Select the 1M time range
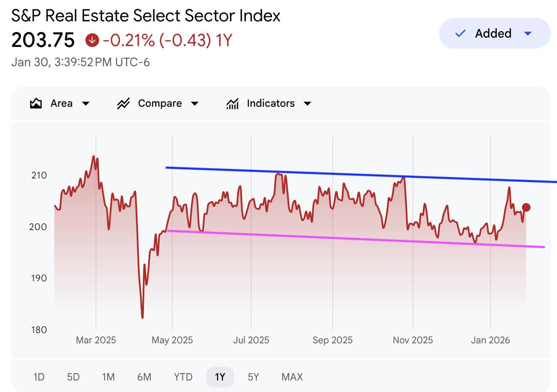Screen dimensions: 557x392 tap(108, 377)
